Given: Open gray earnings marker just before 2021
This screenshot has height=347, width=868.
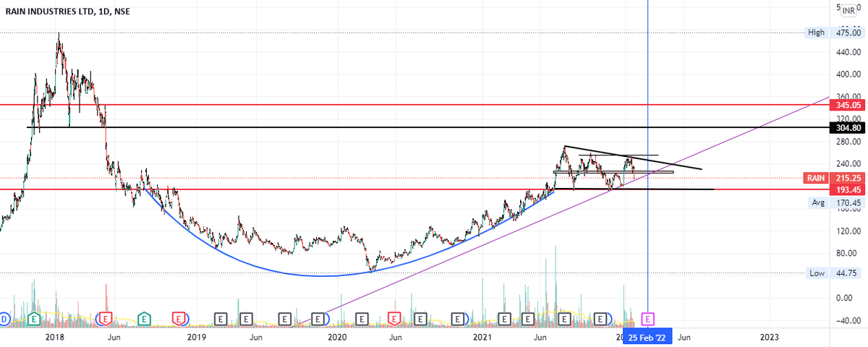Looking at the screenshot, I should (x=457, y=319).
